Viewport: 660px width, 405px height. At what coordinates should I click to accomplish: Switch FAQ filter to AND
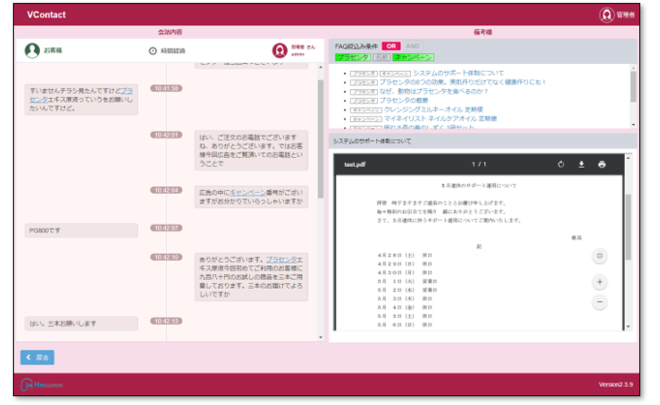click(411, 46)
